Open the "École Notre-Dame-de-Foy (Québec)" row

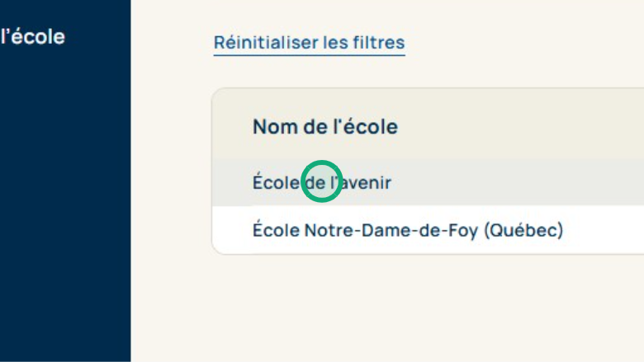tap(407, 230)
